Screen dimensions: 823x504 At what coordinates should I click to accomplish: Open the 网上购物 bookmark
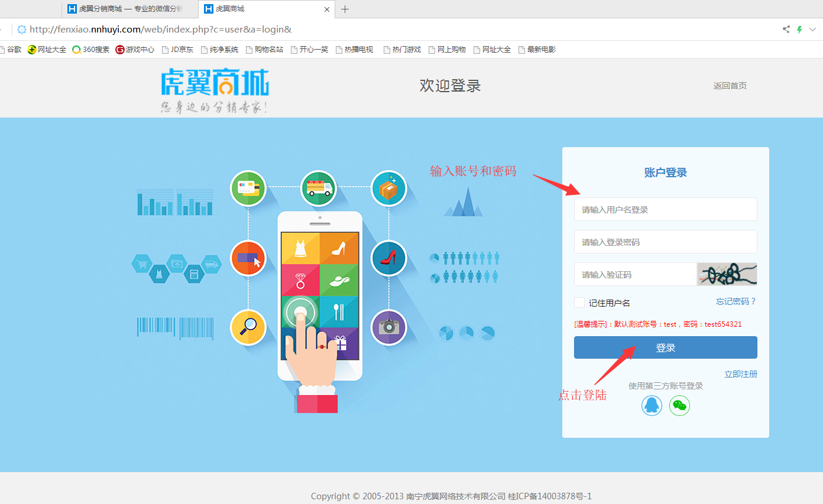click(x=448, y=50)
